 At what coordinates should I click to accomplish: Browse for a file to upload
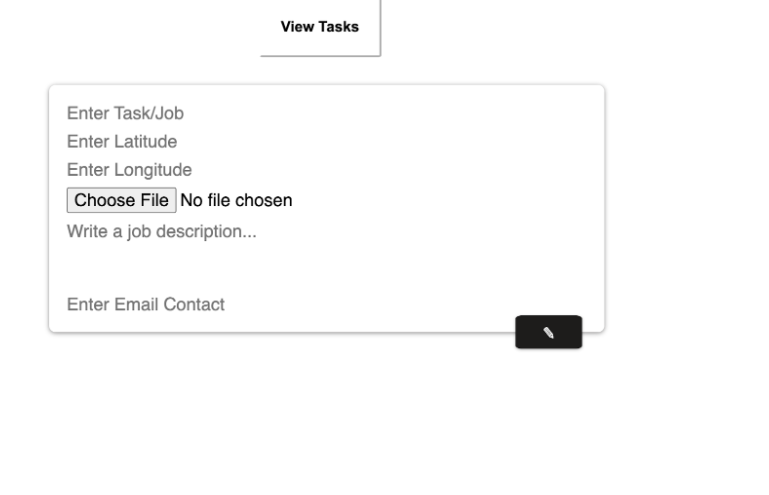121,200
